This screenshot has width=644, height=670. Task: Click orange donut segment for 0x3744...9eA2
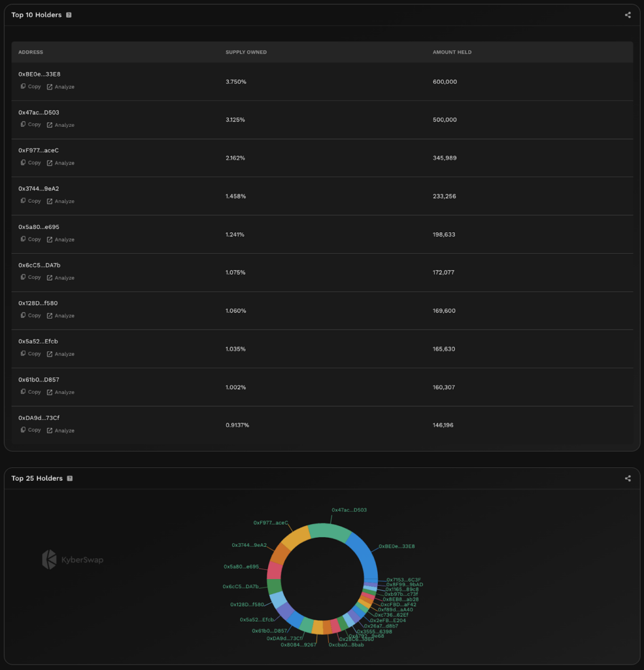280,554
